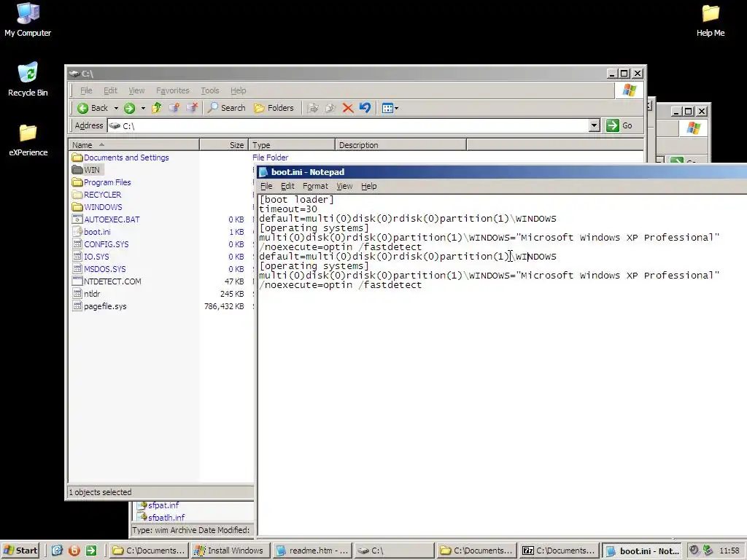Open the Views dropdown button

(x=390, y=108)
